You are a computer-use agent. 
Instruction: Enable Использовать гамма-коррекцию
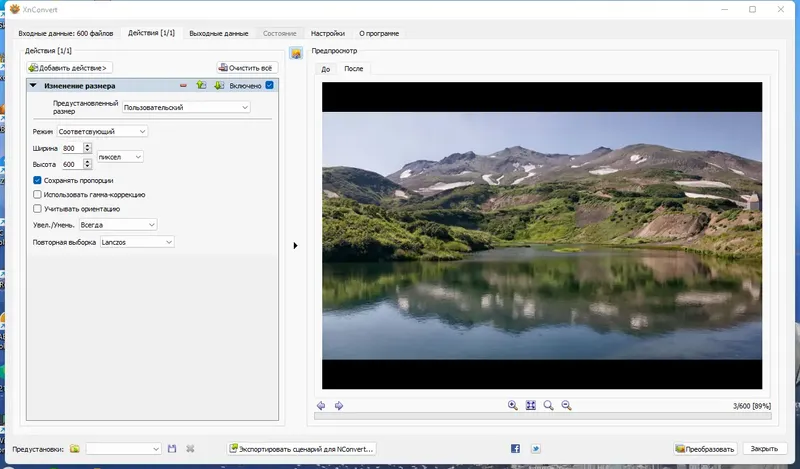[x=37, y=194]
